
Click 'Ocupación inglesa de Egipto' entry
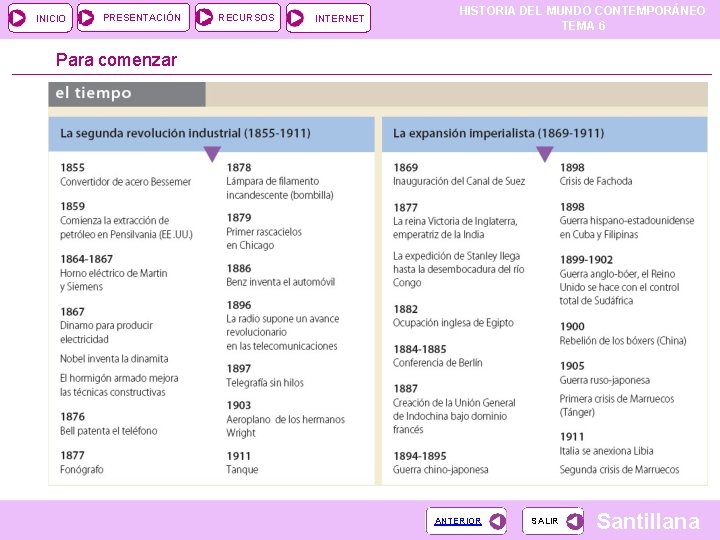453,323
